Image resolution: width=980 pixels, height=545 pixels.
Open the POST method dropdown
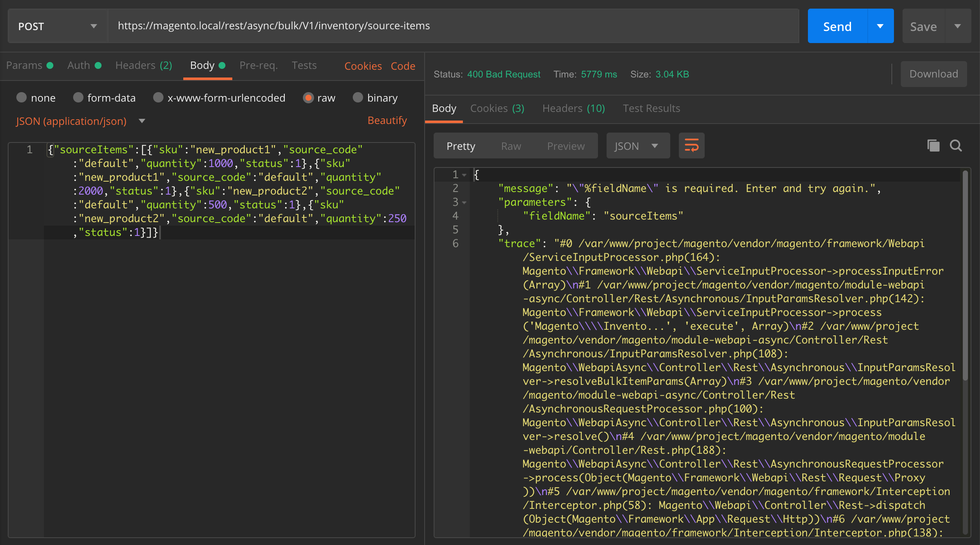(58, 26)
